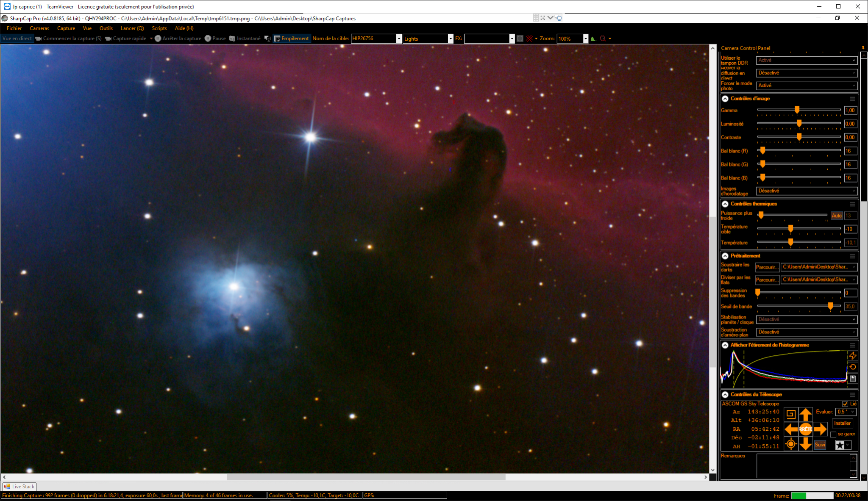Open the histogram panel menu handle
868x501 pixels.
(852, 345)
